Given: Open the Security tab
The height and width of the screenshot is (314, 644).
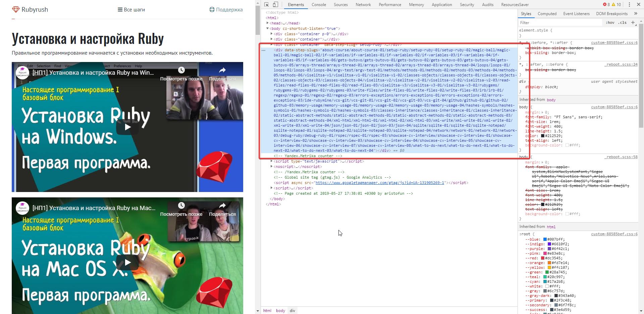Looking at the screenshot, I should [x=467, y=4].
